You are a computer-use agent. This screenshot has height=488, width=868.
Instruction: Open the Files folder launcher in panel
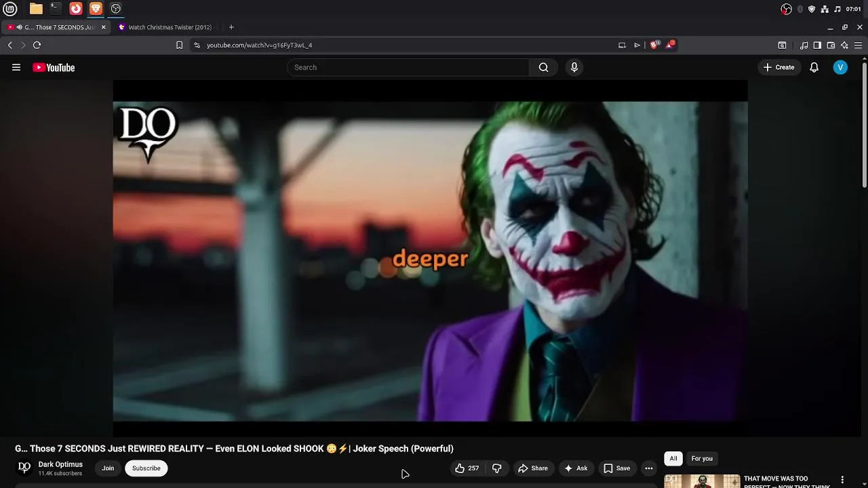coord(36,9)
